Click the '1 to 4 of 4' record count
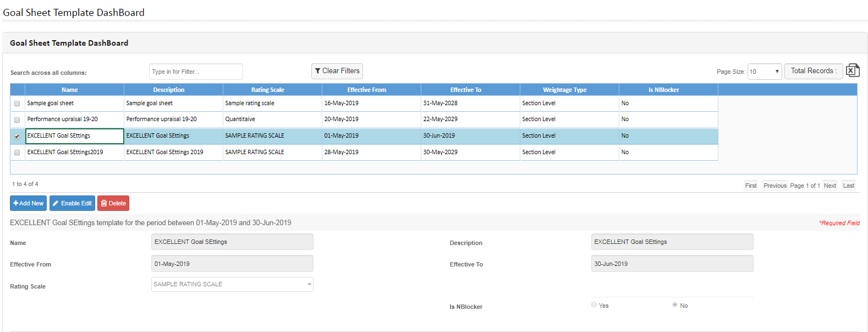 coord(25,184)
